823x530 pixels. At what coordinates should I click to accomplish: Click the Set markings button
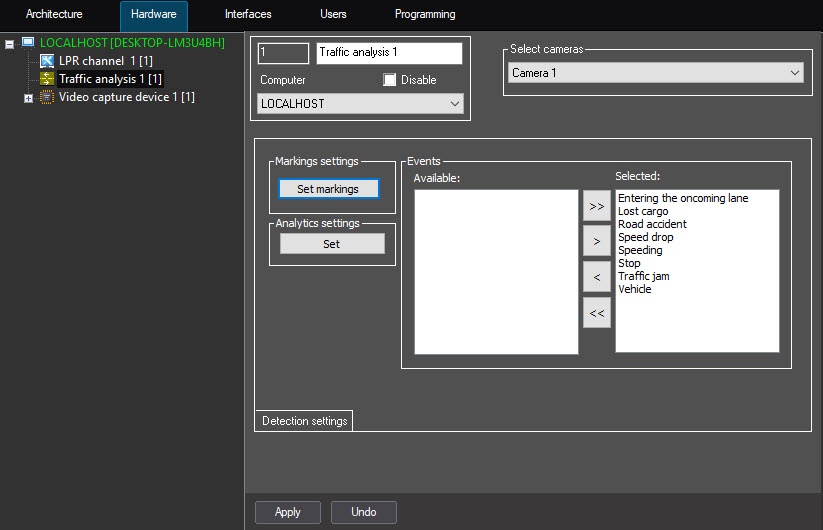pyautogui.click(x=328, y=189)
